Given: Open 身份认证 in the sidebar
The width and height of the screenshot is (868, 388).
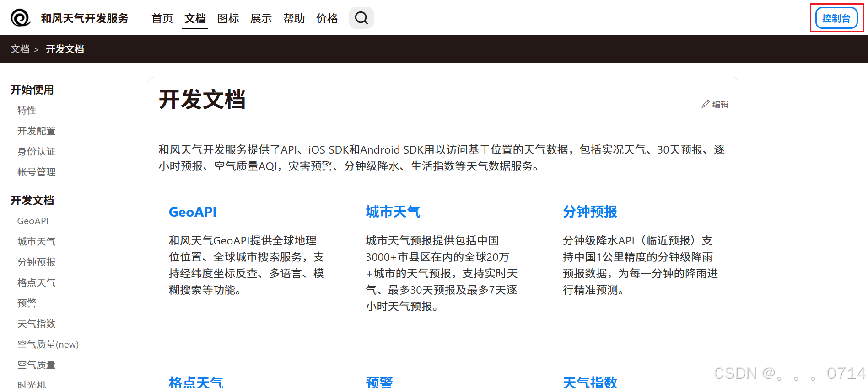Looking at the screenshot, I should tap(37, 151).
